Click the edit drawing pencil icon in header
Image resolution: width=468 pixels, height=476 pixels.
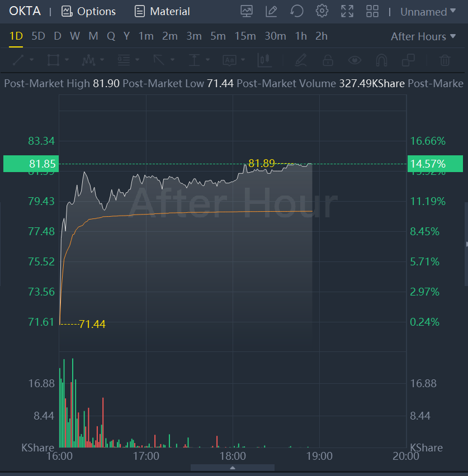[x=271, y=11]
